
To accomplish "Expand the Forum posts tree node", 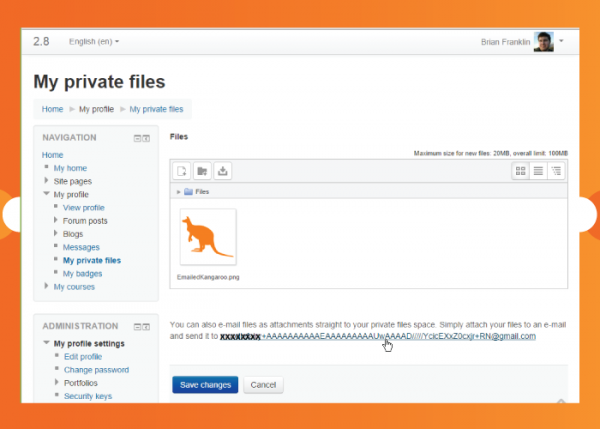I will [x=56, y=220].
